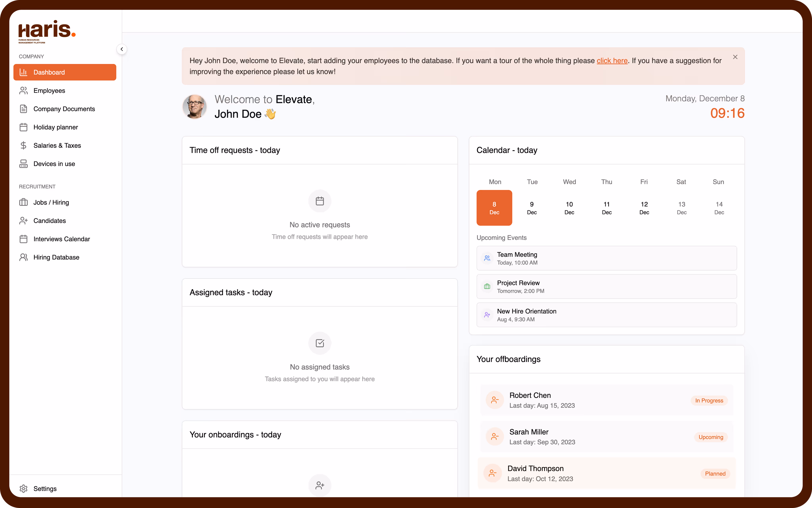Screen dimensions: 812x508
Task: Select Tue 9 Dec in the calendar
Action: [x=532, y=208]
